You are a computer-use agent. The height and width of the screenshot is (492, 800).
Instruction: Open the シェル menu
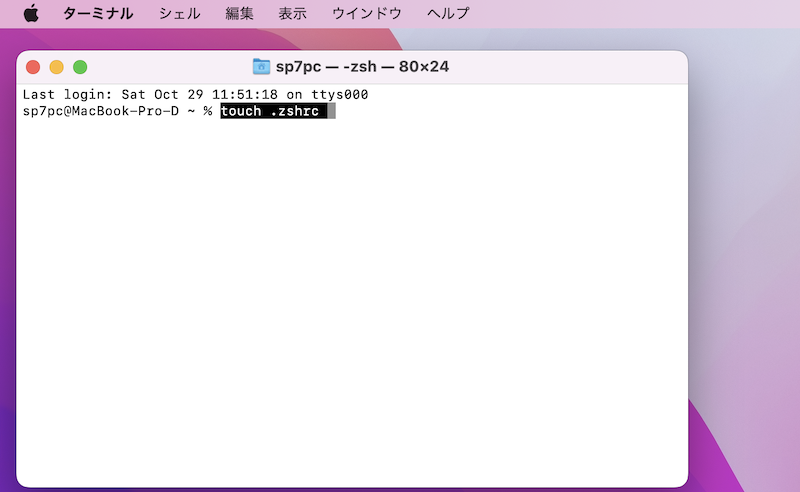coord(179,13)
